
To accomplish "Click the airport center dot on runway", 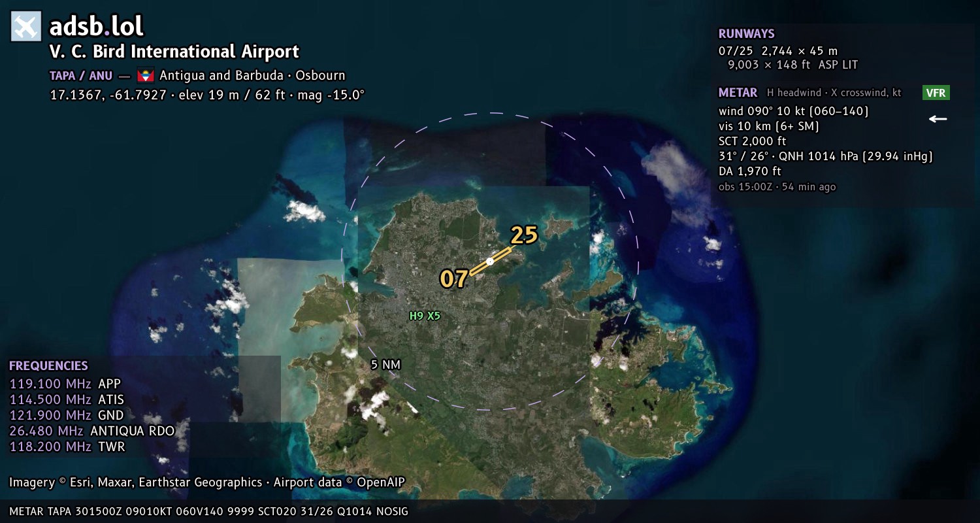I will click(490, 261).
